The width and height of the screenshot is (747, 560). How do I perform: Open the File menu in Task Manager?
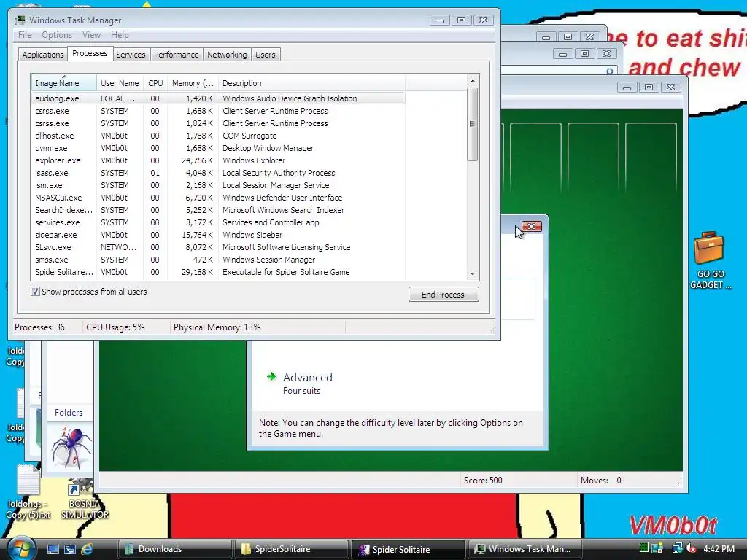tap(25, 35)
